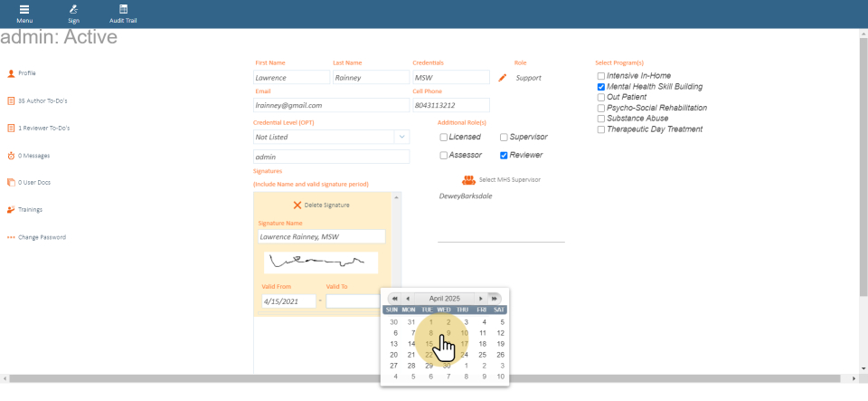Viewport: 868px width, 401px height.
Task: Expand the Credential Level dropdown
Action: [401, 137]
